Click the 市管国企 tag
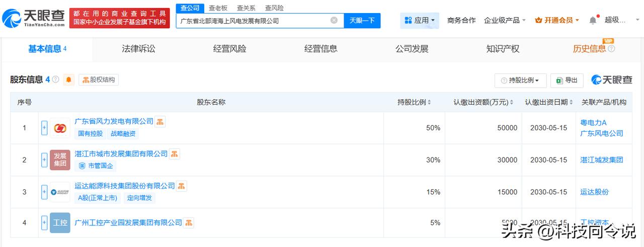Viewport: 644px width, 247px height. pyautogui.click(x=96, y=166)
